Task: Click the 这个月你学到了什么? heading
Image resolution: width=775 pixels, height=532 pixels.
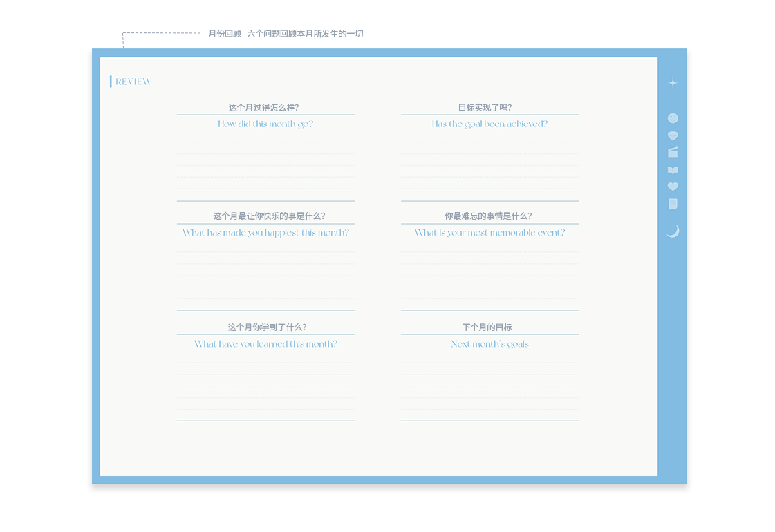Action: pyautogui.click(x=267, y=327)
